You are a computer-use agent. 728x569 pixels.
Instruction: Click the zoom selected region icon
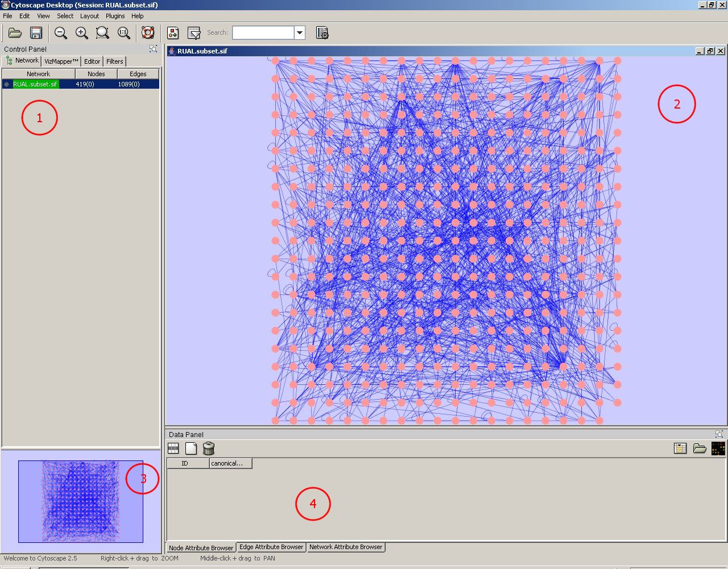point(102,33)
